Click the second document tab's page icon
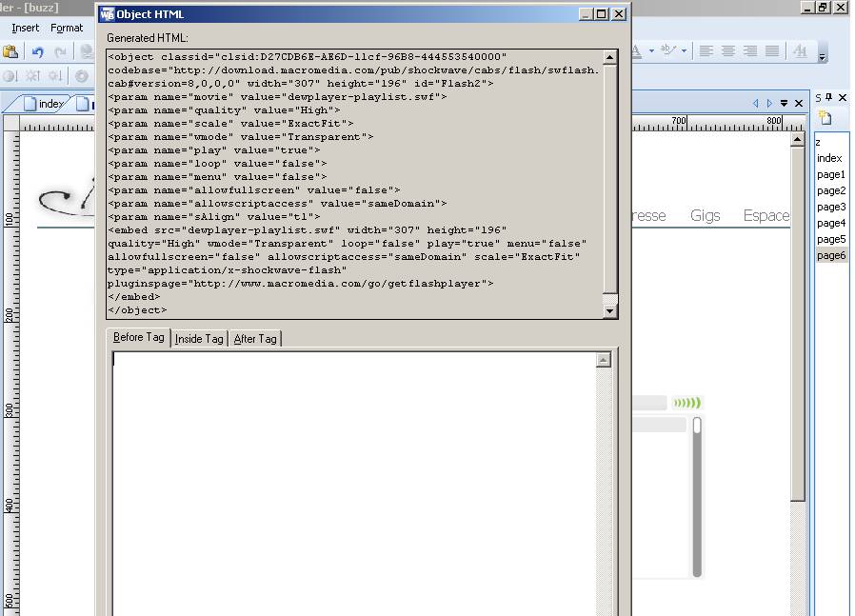Image resolution: width=855 pixels, height=616 pixels. pos(82,104)
